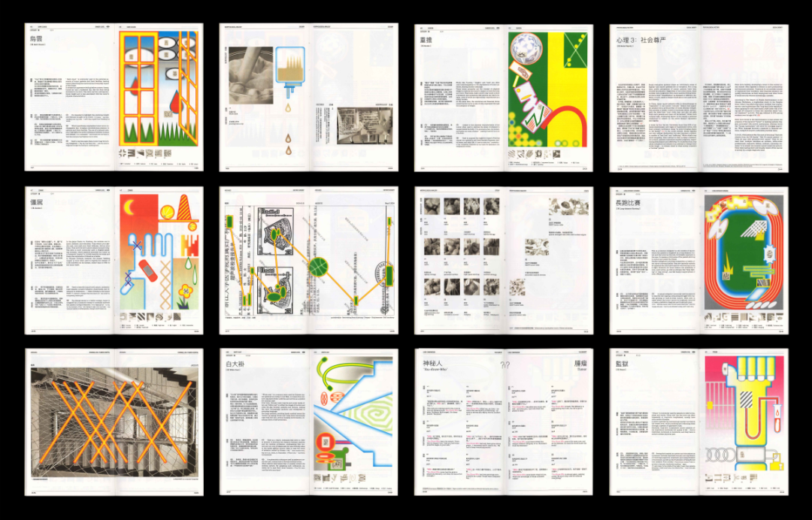The height and width of the screenshot is (520, 812).
Task: Click the green basketball circle on the map spread
Action: click(319, 268)
